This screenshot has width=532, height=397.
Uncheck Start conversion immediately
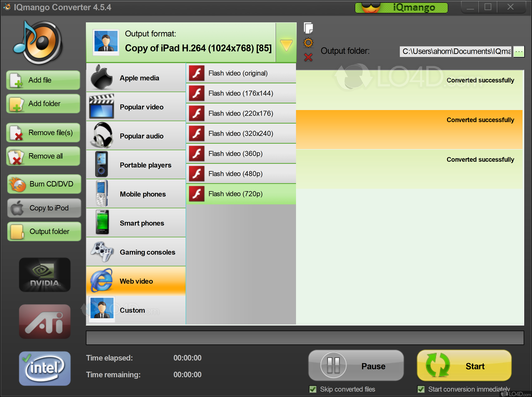(x=421, y=389)
